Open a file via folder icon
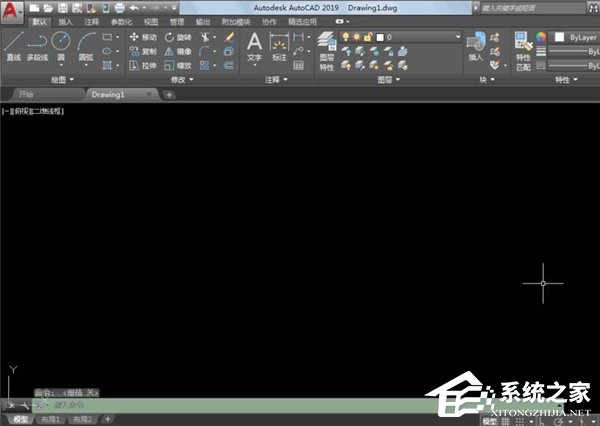The height and width of the screenshot is (426, 600). coord(48,8)
